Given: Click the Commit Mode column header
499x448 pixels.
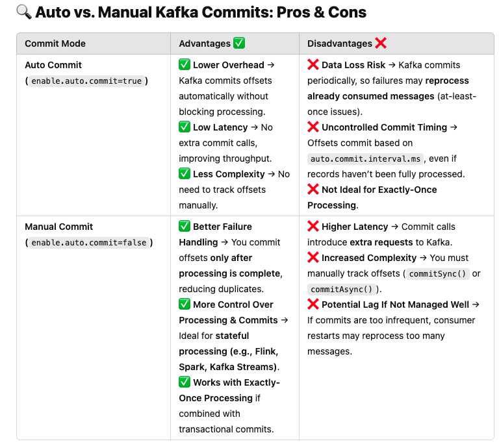Looking at the screenshot, I should [x=55, y=44].
